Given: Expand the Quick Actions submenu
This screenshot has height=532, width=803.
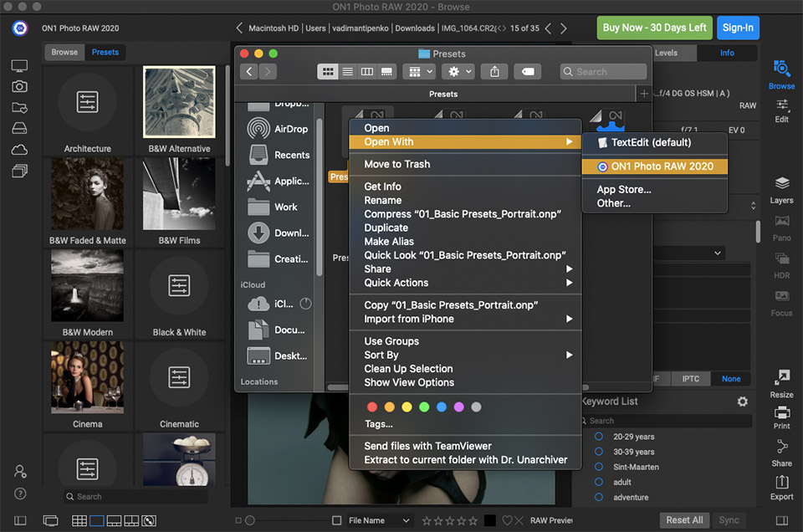Looking at the screenshot, I should pyautogui.click(x=465, y=283).
